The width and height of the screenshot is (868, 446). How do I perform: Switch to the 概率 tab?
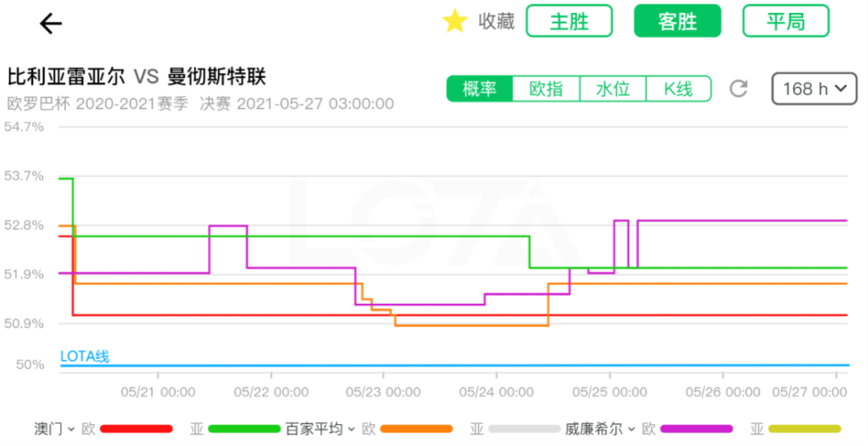(x=480, y=89)
